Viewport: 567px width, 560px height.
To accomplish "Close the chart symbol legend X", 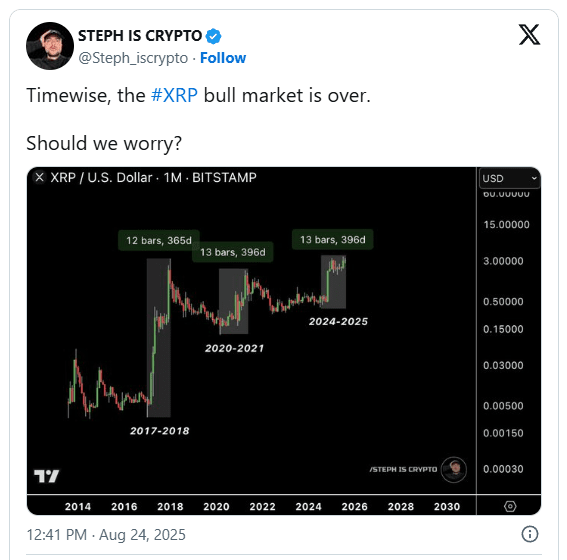I will click(39, 178).
